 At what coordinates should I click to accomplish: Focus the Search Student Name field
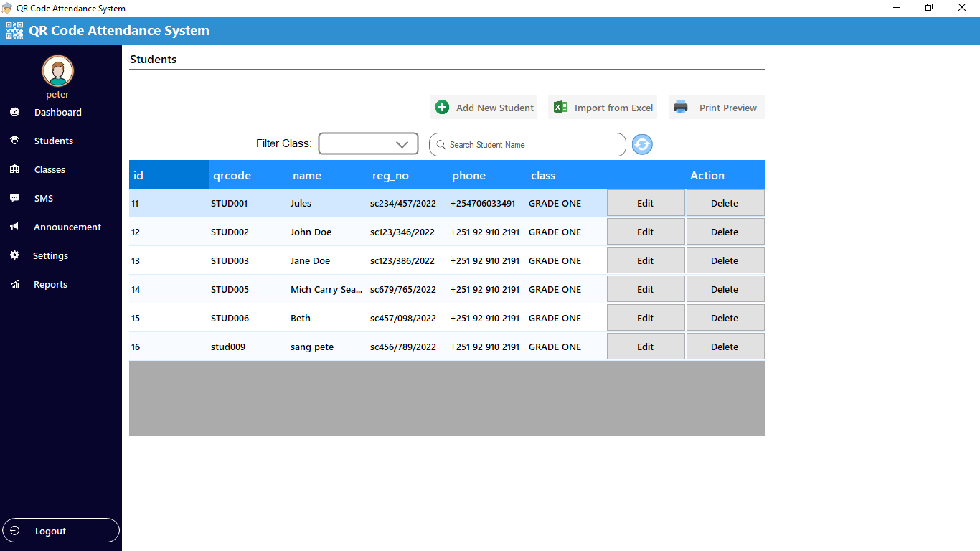[531, 145]
